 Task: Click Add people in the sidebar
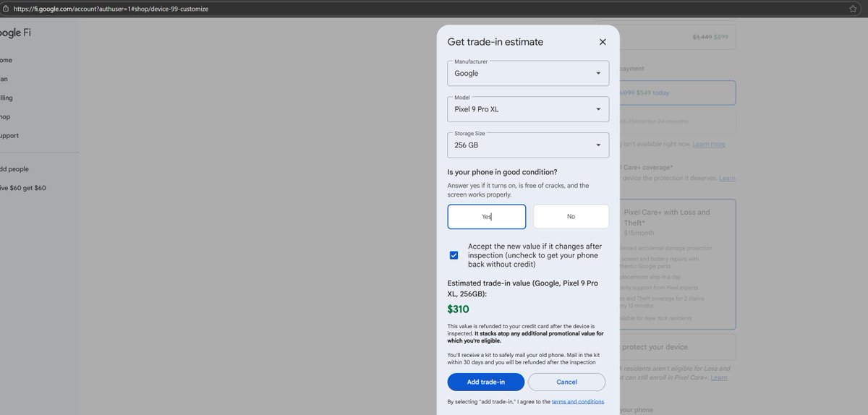[14, 169]
